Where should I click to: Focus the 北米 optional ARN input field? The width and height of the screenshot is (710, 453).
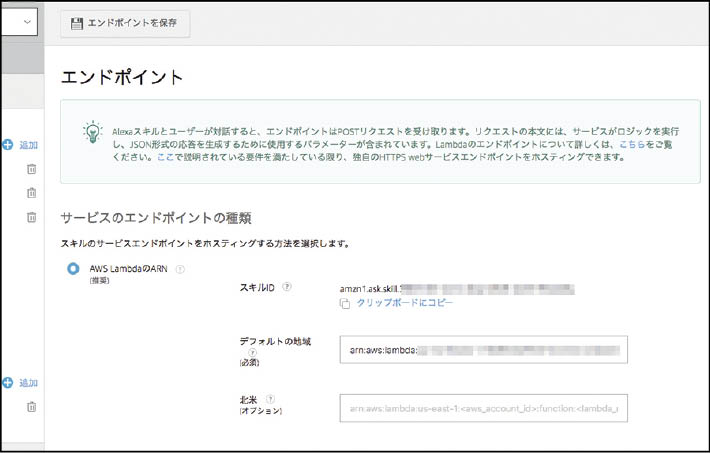pyautogui.click(x=484, y=408)
